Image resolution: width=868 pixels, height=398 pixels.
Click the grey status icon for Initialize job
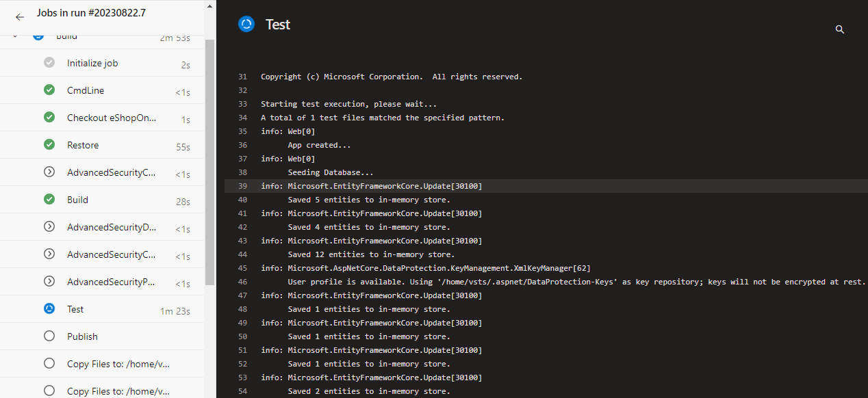click(49, 62)
